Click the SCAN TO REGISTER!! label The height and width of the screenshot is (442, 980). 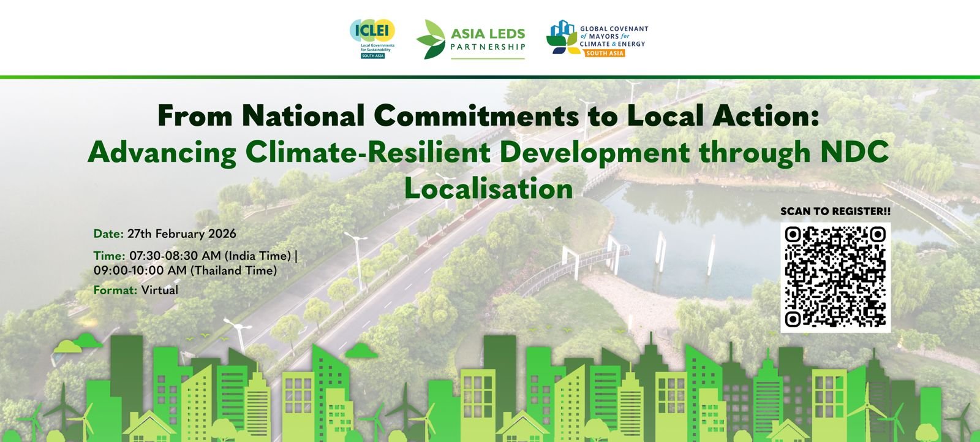pyautogui.click(x=835, y=211)
